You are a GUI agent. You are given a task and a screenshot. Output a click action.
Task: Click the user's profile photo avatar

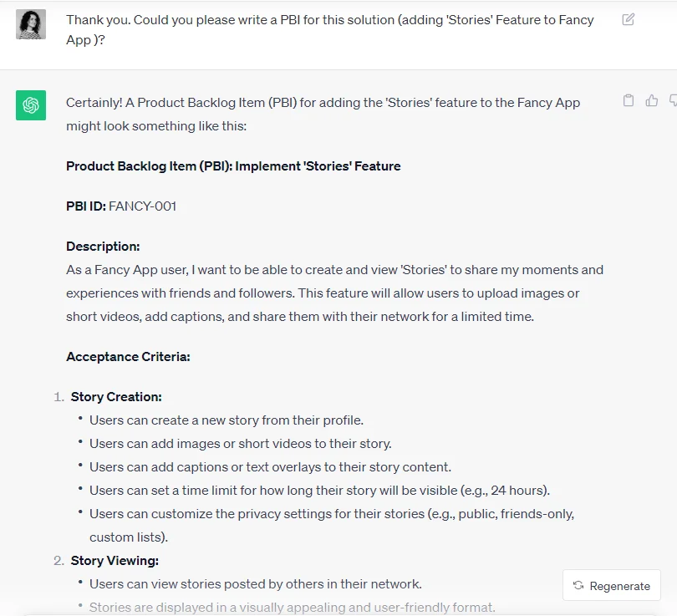click(31, 24)
